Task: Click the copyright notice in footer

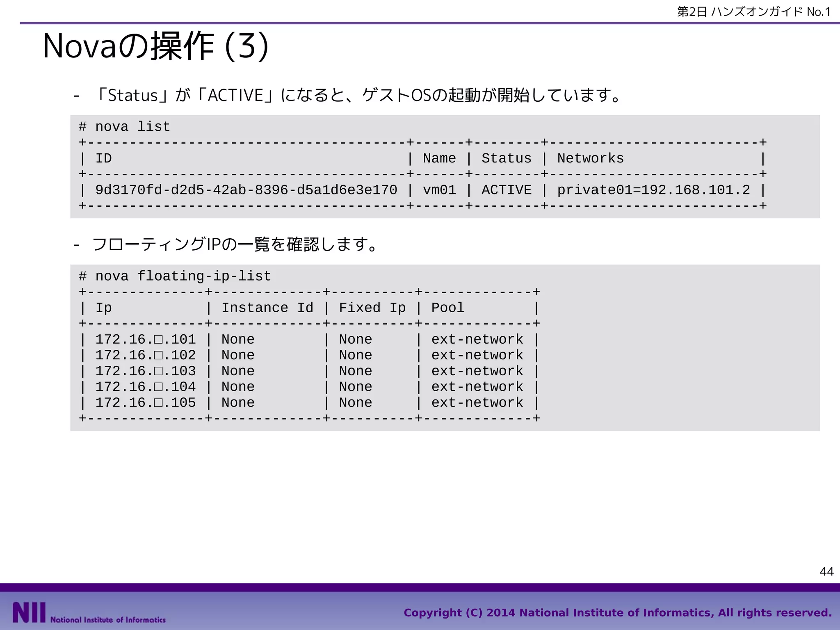Action: (x=618, y=613)
